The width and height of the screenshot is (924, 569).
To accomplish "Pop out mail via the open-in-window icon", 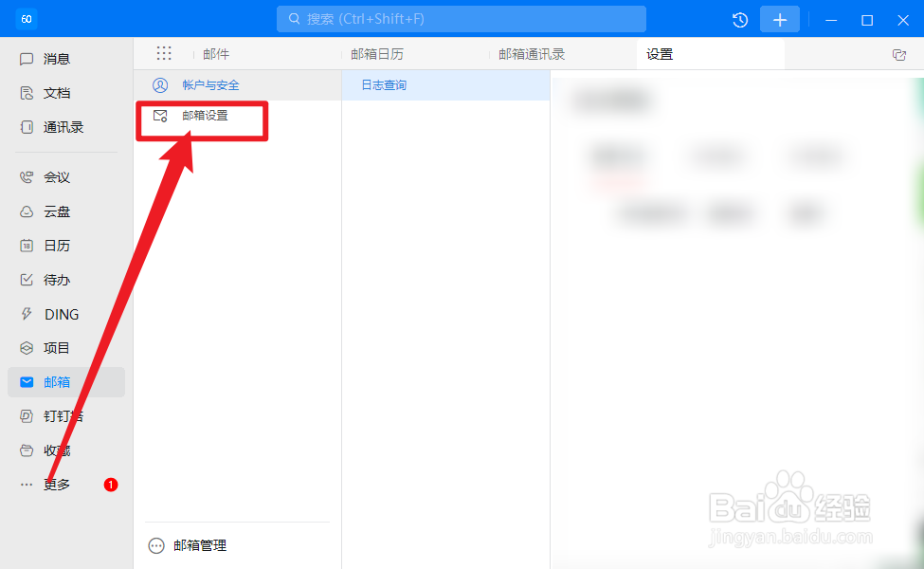I will (898, 54).
